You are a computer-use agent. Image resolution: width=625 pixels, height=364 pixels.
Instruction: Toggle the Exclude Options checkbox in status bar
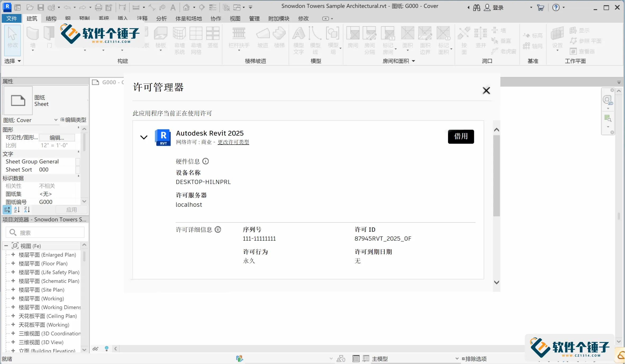(x=463, y=359)
